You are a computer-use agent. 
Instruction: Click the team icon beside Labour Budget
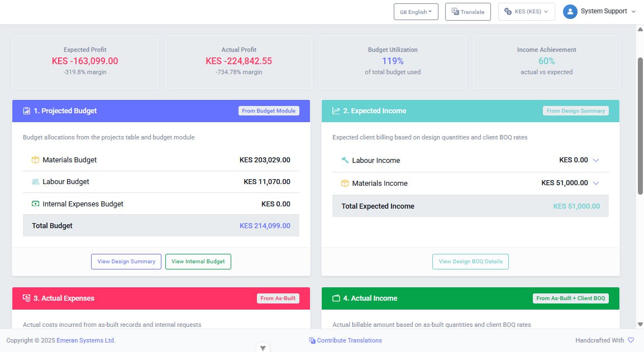pyautogui.click(x=35, y=181)
